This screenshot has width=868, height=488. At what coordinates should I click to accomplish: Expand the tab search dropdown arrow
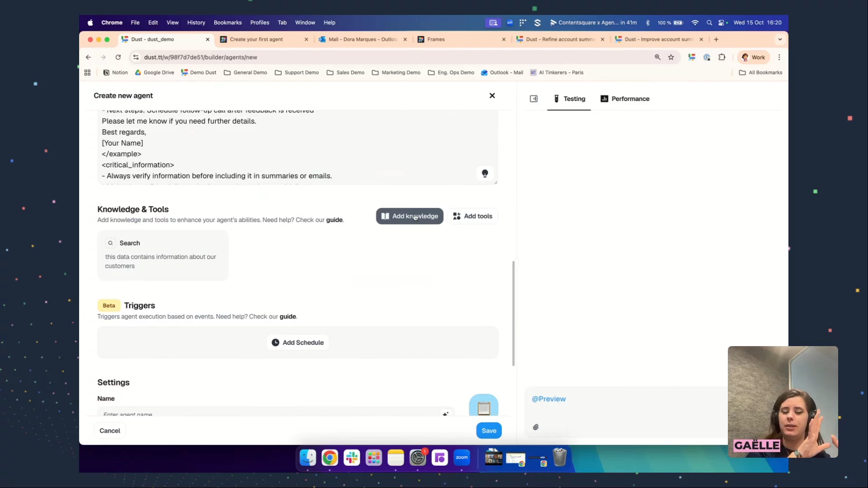pyautogui.click(x=780, y=39)
